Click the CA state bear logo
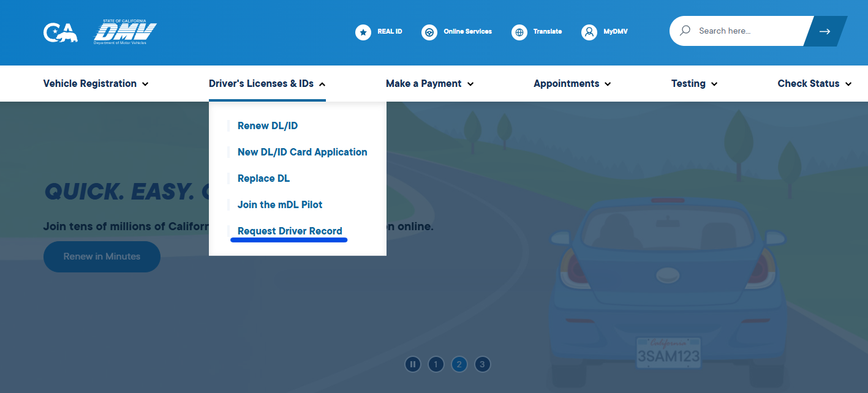868x393 pixels. [61, 33]
